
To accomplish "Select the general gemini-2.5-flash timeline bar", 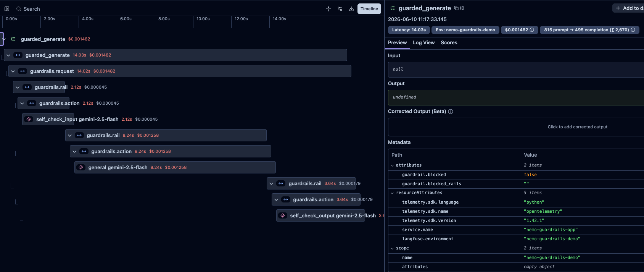I will [175, 167].
